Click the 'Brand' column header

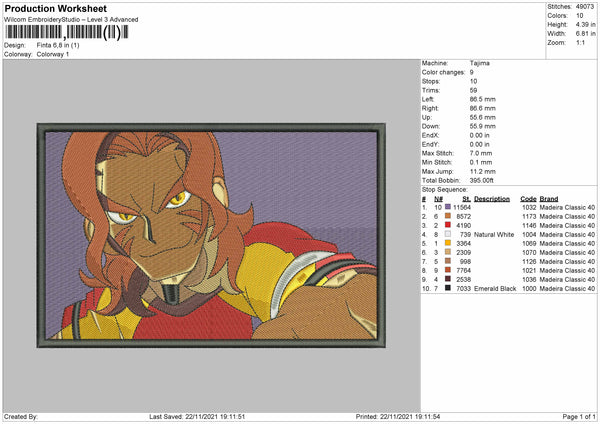pos(549,199)
